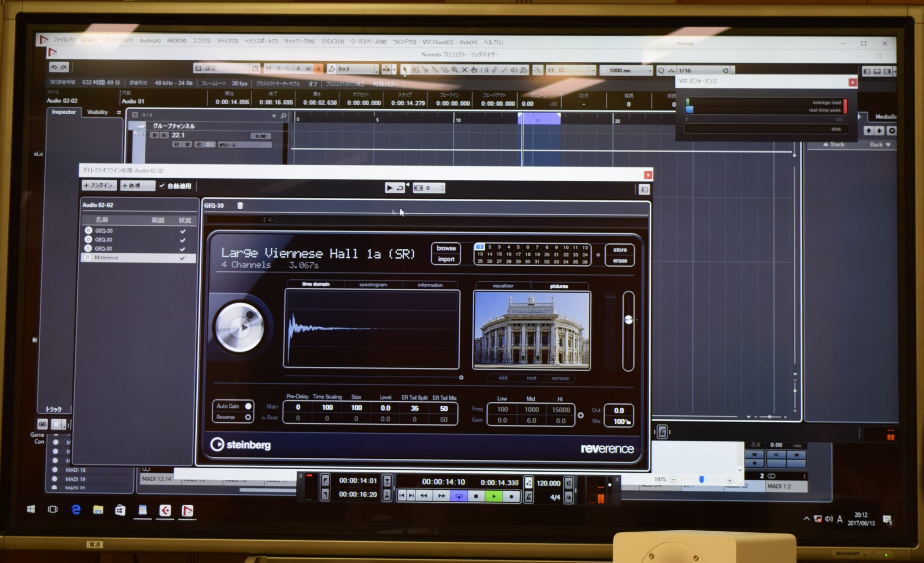Open the Audio(A) menu

150,40
